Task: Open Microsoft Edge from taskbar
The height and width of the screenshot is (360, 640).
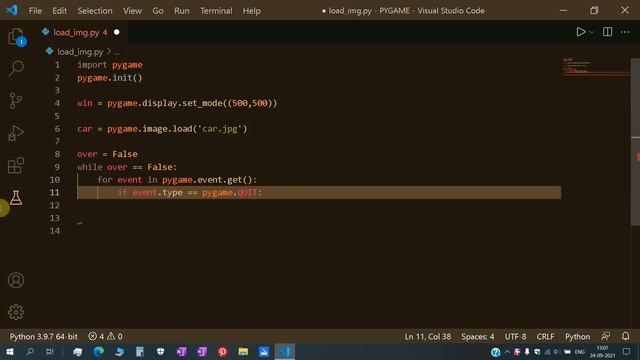Action: (x=98, y=351)
